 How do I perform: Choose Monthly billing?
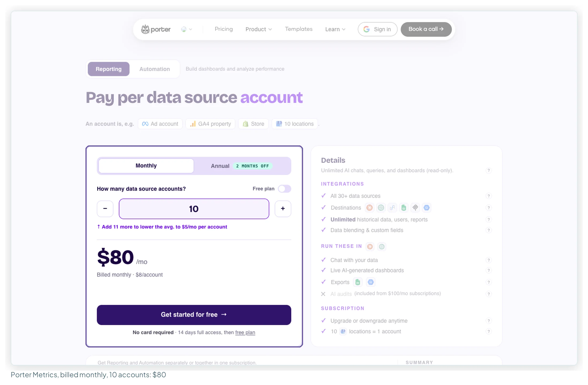146,166
